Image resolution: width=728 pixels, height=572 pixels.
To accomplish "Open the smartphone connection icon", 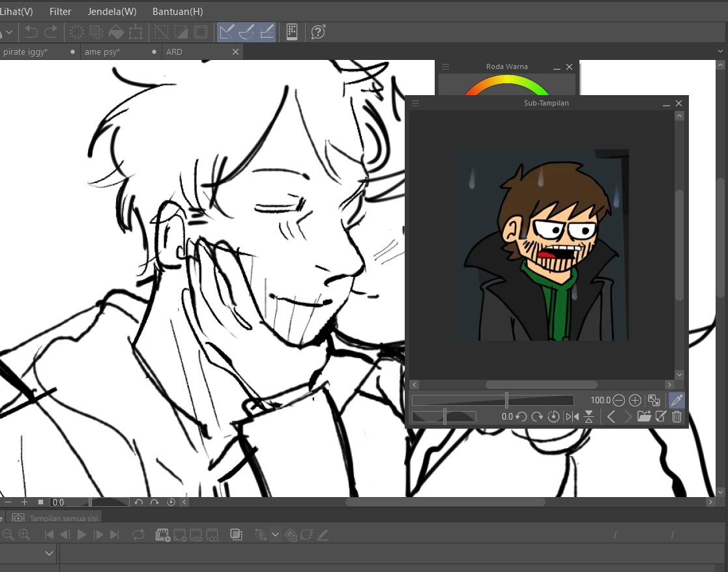I will click(292, 32).
